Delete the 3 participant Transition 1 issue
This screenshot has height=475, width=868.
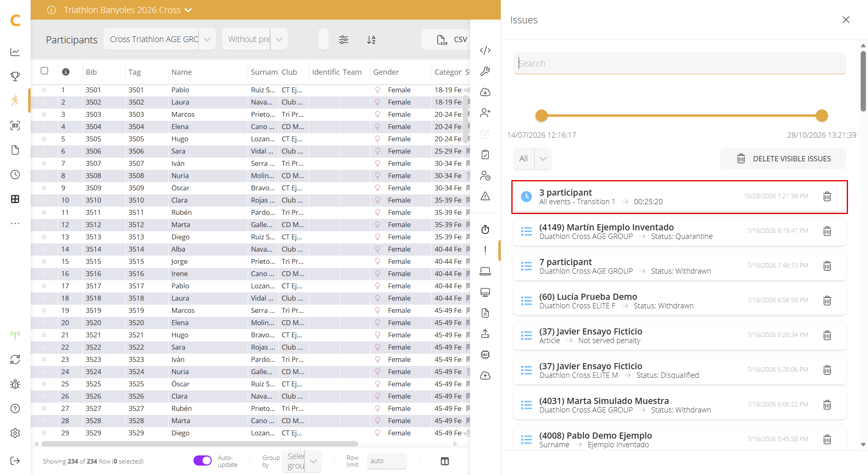827,196
